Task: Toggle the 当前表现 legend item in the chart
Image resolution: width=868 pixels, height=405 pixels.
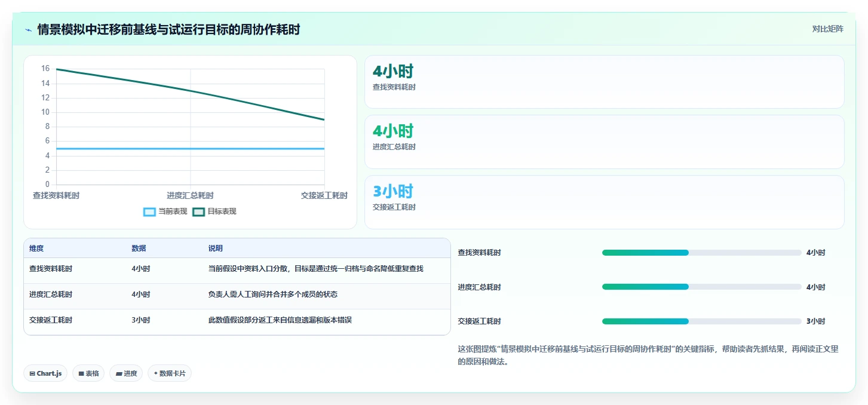Action: pyautogui.click(x=165, y=211)
